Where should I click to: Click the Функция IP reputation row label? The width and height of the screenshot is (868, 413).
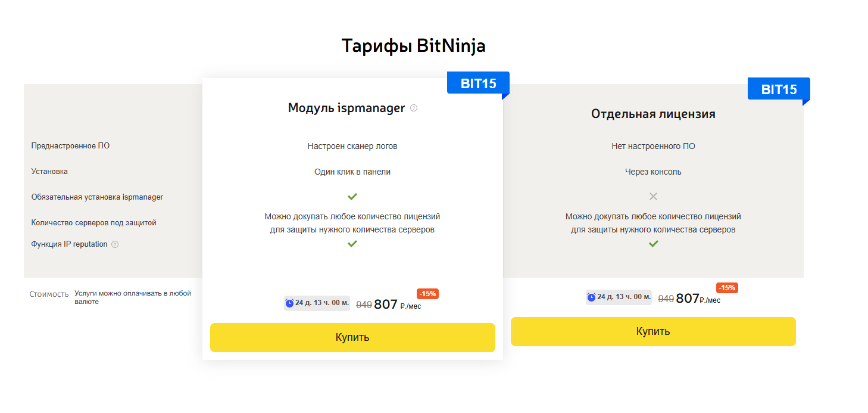(x=70, y=244)
